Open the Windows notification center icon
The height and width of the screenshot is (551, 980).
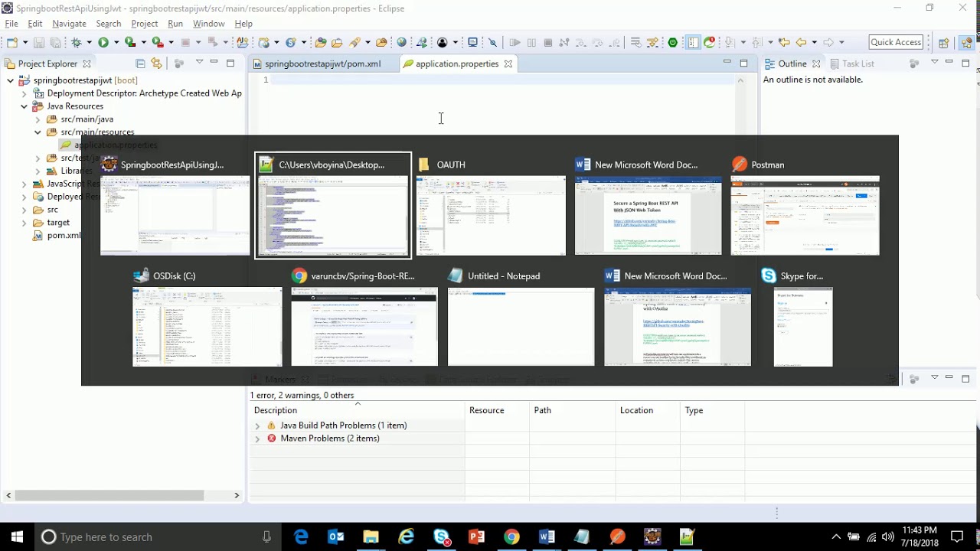click(x=957, y=536)
